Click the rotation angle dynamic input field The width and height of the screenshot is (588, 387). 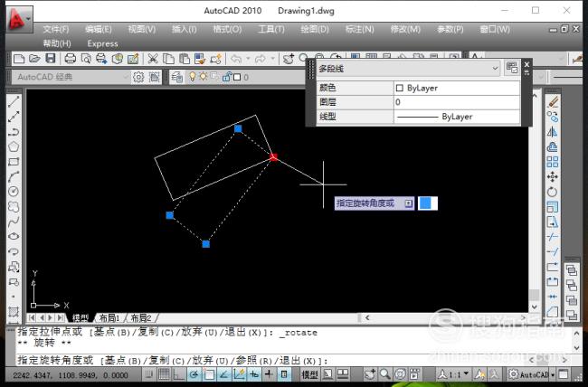tap(428, 203)
